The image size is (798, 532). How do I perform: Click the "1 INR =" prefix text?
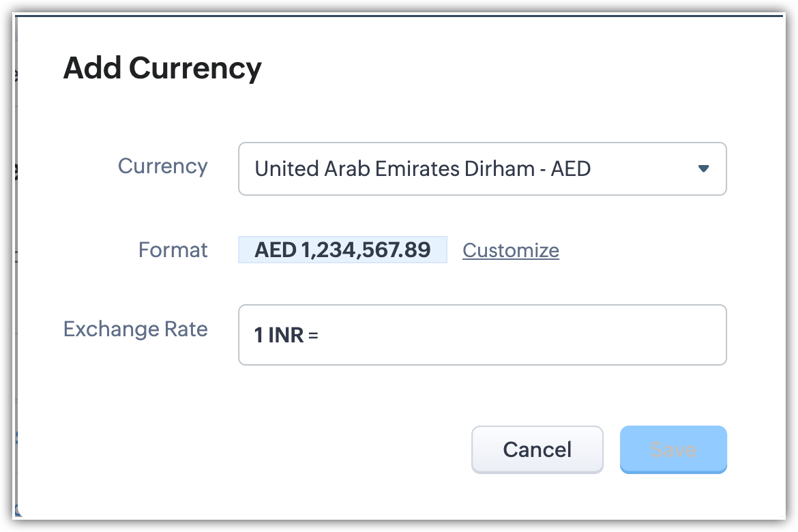[x=286, y=336]
